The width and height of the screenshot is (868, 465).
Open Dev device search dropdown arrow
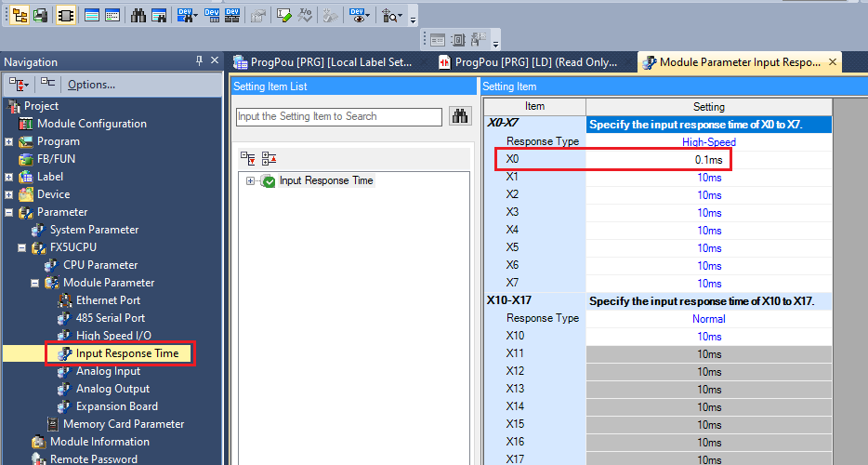click(x=195, y=17)
